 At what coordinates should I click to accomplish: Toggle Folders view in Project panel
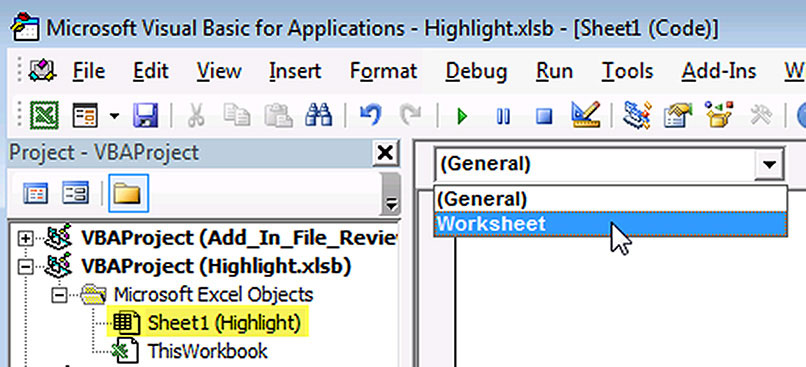(128, 193)
